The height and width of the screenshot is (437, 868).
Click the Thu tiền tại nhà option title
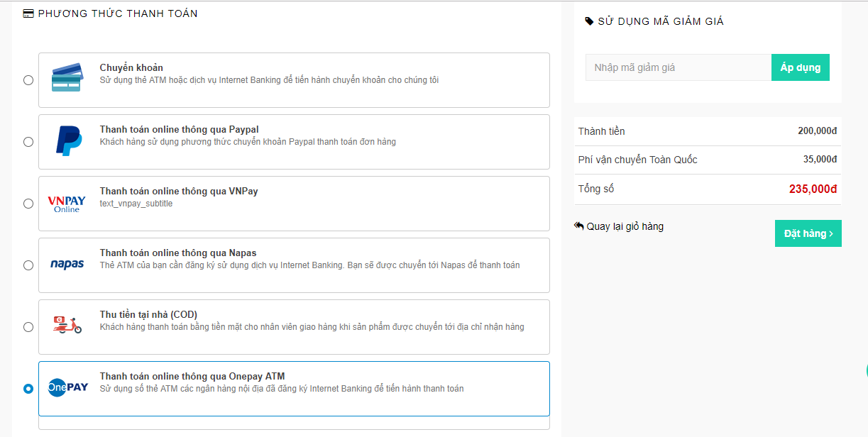(x=148, y=314)
